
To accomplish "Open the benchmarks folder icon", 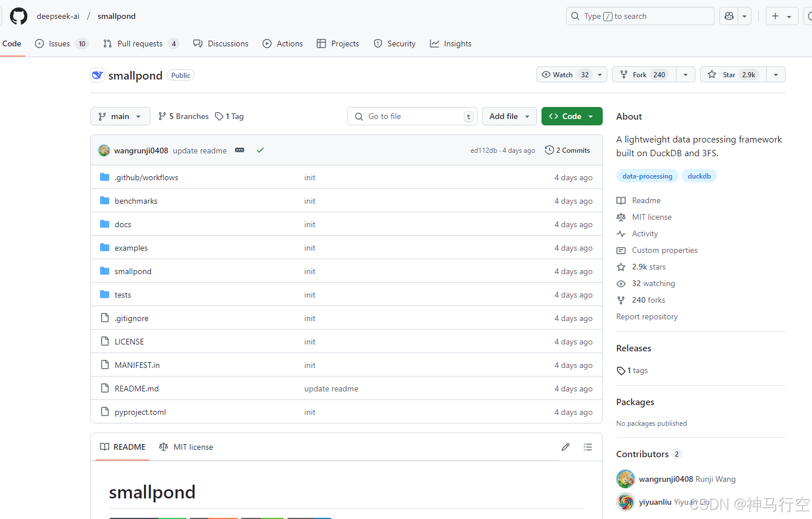I will [x=105, y=200].
